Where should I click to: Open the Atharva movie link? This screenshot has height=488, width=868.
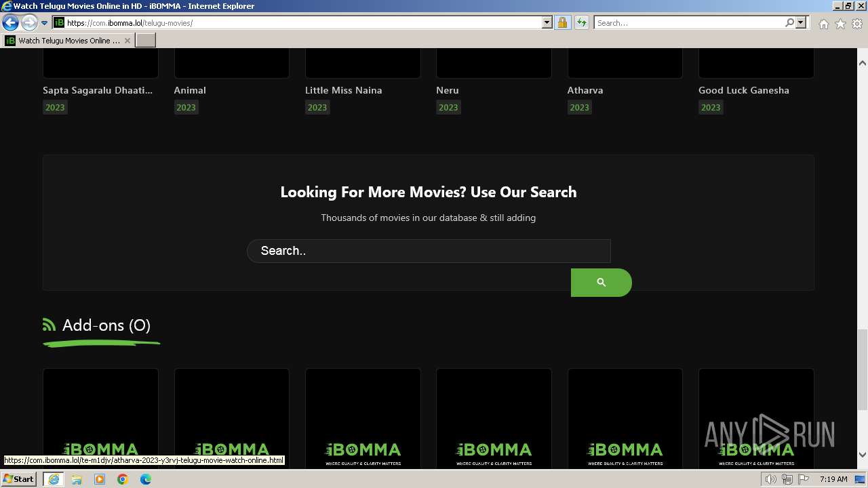[585, 90]
